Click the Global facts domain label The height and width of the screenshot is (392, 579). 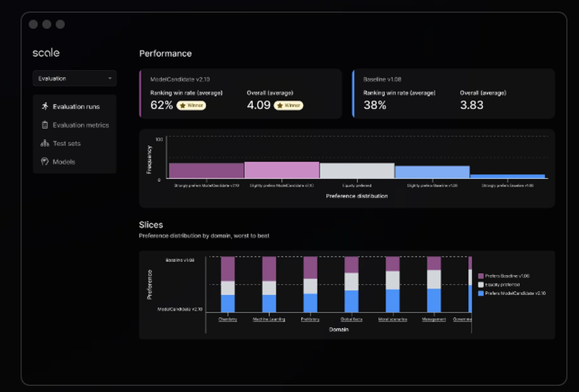[x=351, y=319]
